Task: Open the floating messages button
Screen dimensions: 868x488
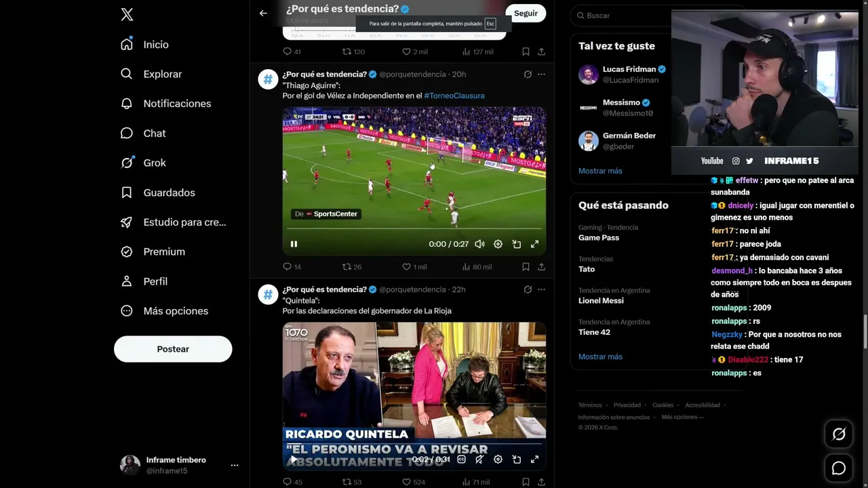Action: [x=839, y=468]
